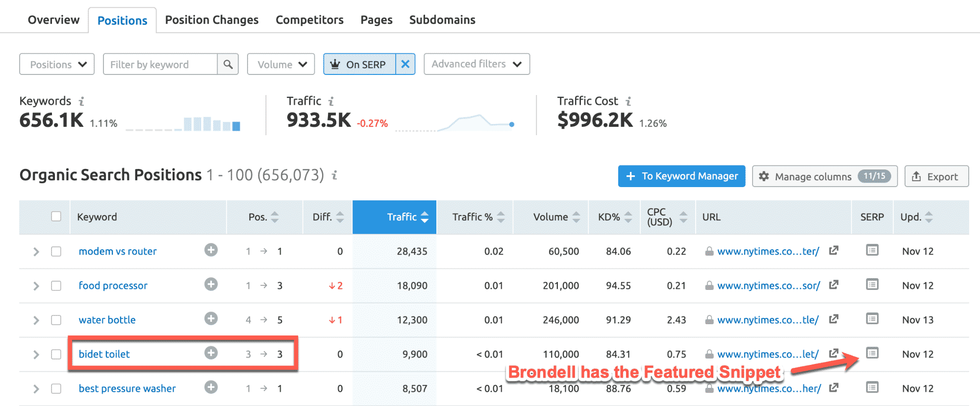Screen dimensions: 980x406
Task: Open the Positions filter dropdown
Action: pyautogui.click(x=57, y=64)
